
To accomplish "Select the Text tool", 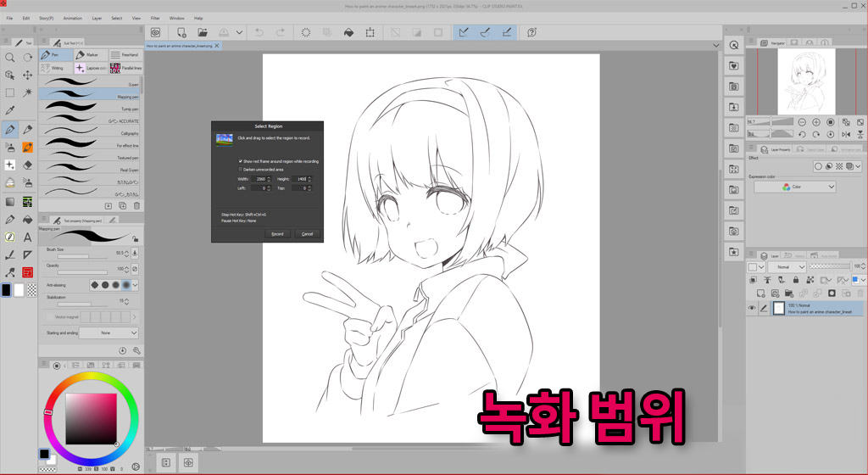I will tap(28, 237).
